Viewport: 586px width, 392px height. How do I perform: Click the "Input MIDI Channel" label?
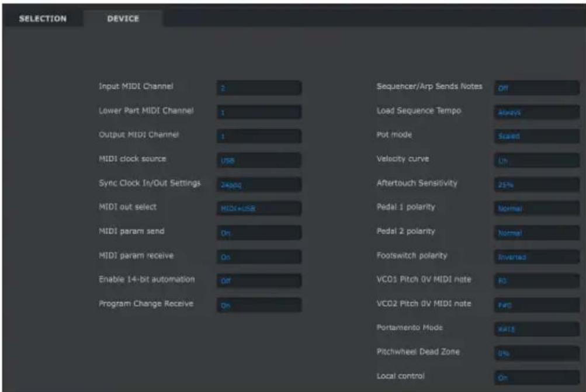click(x=136, y=86)
